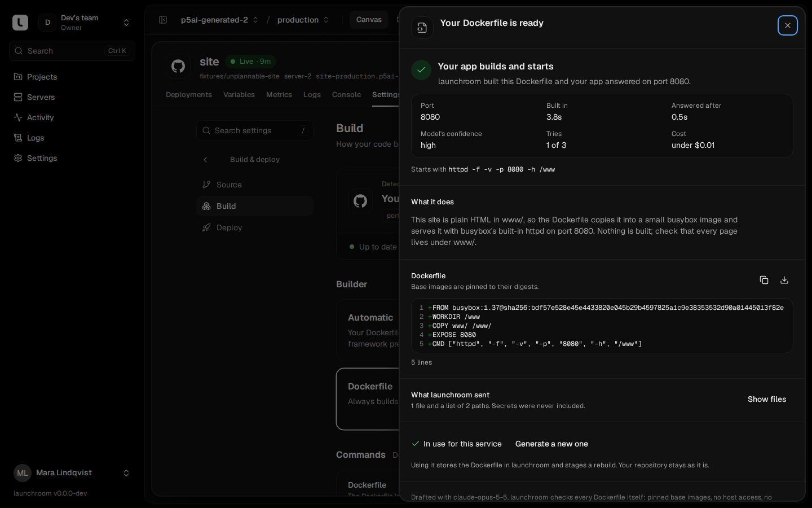Switch to the Metrics tab
Image resolution: width=812 pixels, height=508 pixels.
[279, 95]
